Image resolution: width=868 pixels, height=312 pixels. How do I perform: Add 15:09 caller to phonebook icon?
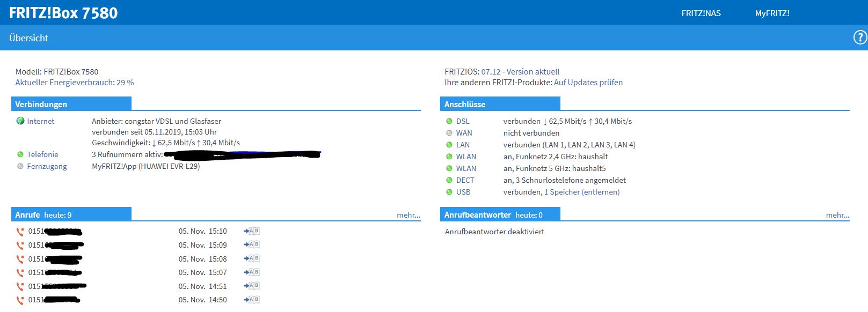251,245
